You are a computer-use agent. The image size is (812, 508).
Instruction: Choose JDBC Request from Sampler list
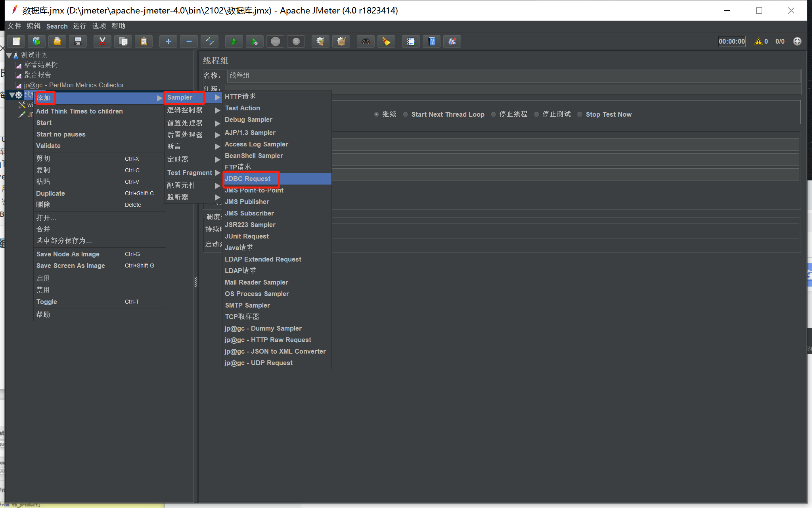tap(248, 179)
